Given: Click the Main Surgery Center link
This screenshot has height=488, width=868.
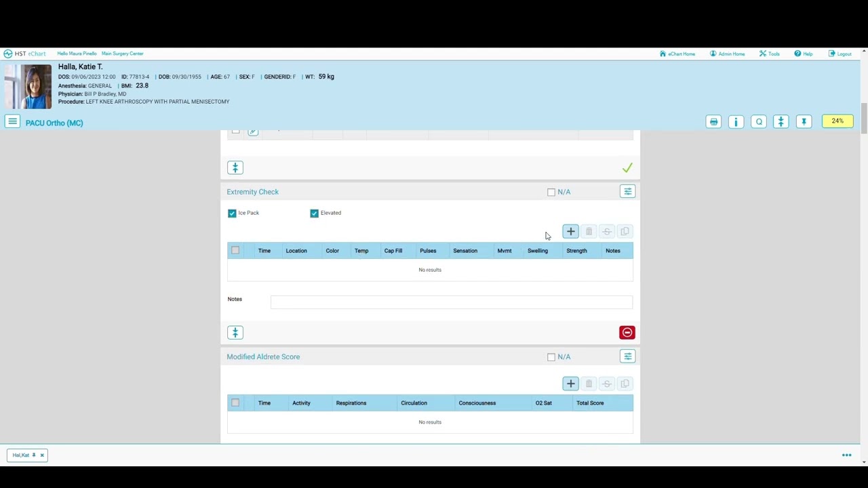Looking at the screenshot, I should pos(122,54).
